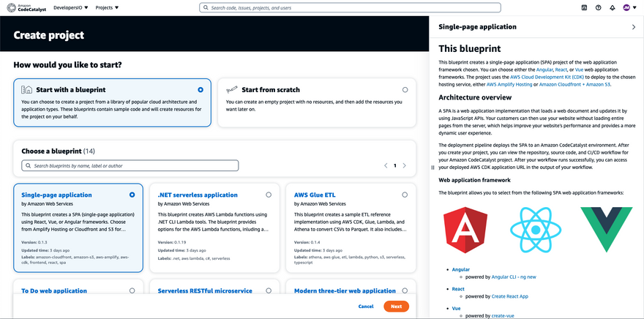Click the pencil icon beside Start from scratch
This screenshot has width=644, height=319.
pyautogui.click(x=232, y=89)
